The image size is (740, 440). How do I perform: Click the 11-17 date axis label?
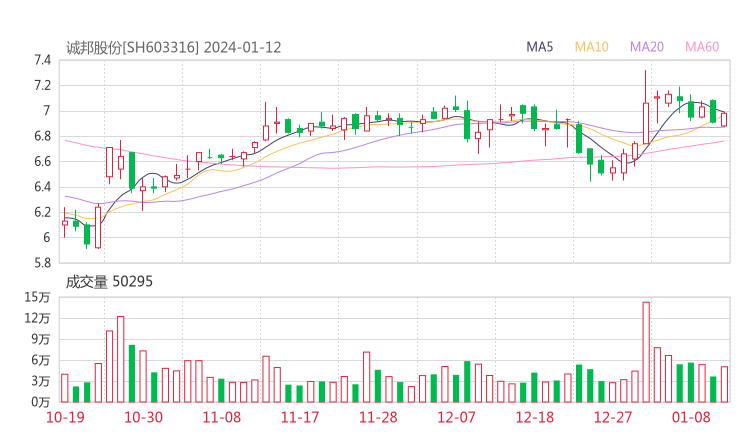click(300, 417)
